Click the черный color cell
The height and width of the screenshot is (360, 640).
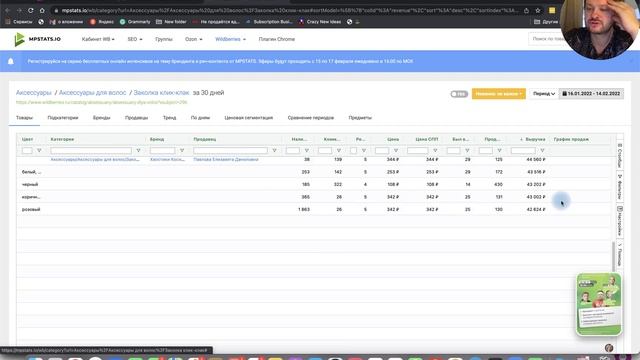[30, 184]
